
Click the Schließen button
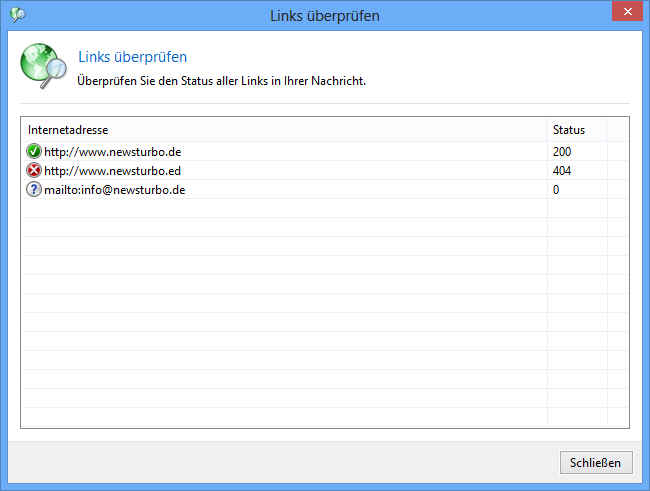596,462
